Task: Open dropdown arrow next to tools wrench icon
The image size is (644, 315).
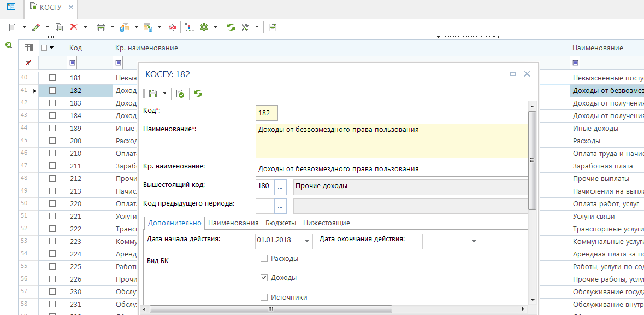Action: coord(257,27)
